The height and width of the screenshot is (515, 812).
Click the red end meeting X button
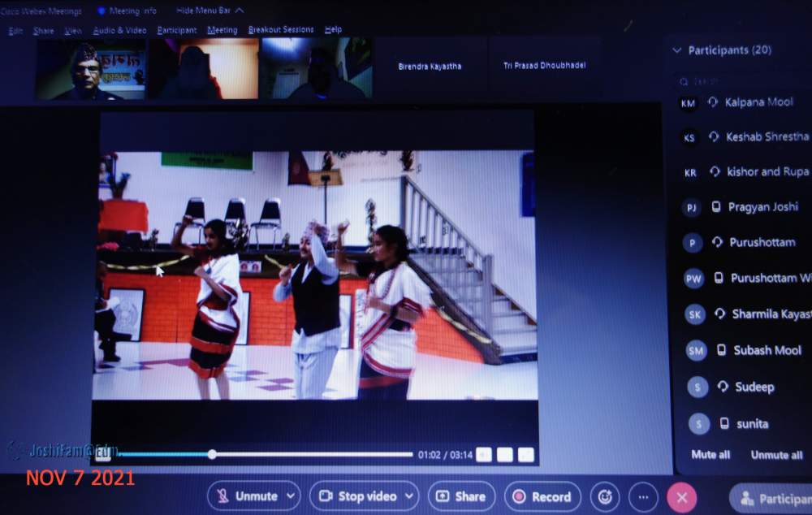point(682,498)
